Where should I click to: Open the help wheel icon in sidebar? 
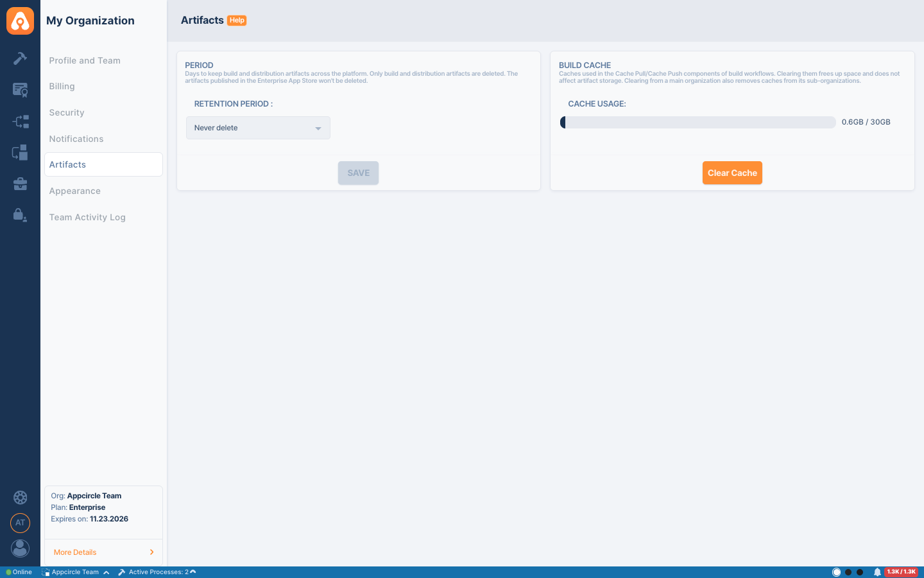click(20, 498)
